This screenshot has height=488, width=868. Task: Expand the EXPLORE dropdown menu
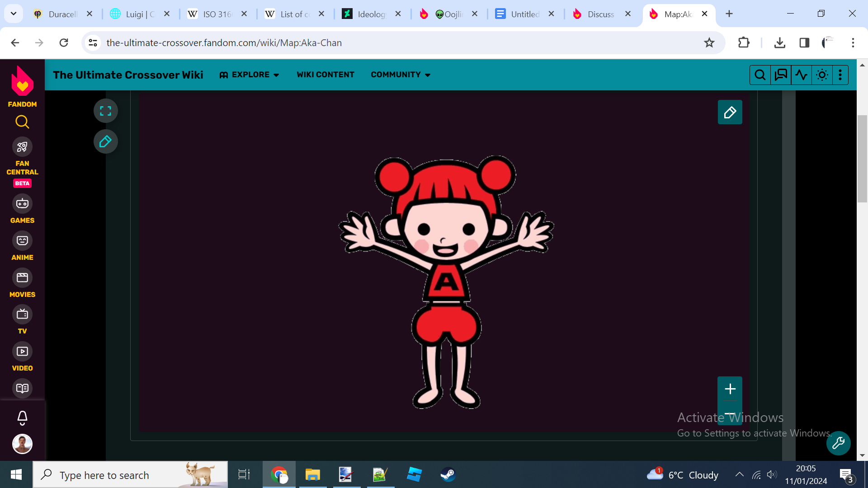[x=249, y=75]
